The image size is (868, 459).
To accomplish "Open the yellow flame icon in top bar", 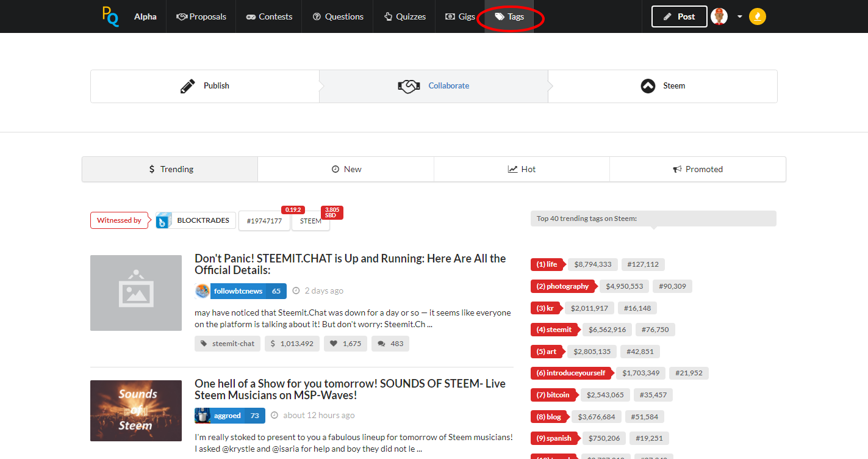I will click(757, 16).
